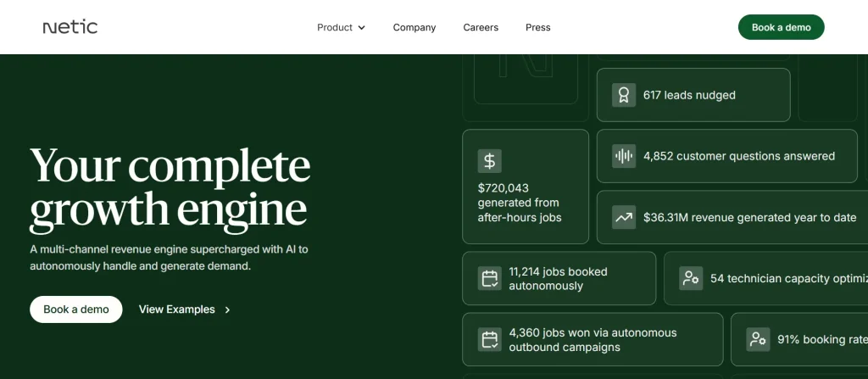Click the person-gear icon for technician capacity

click(691, 278)
